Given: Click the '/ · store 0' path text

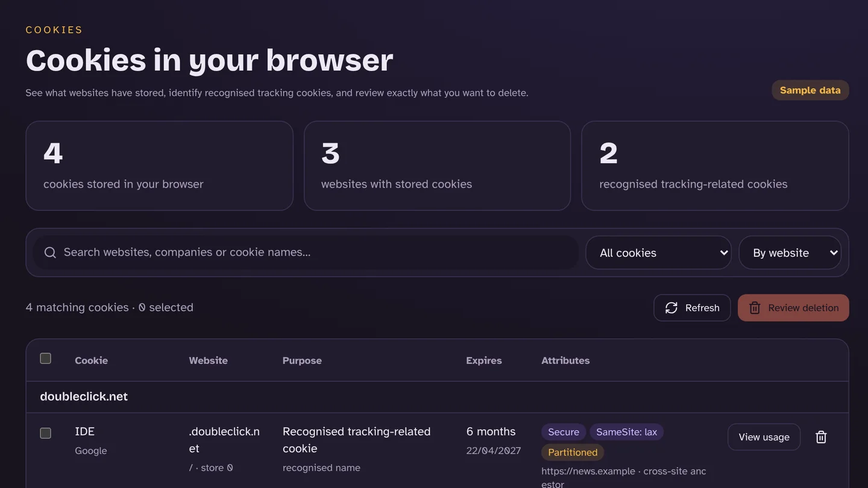Looking at the screenshot, I should (211, 468).
